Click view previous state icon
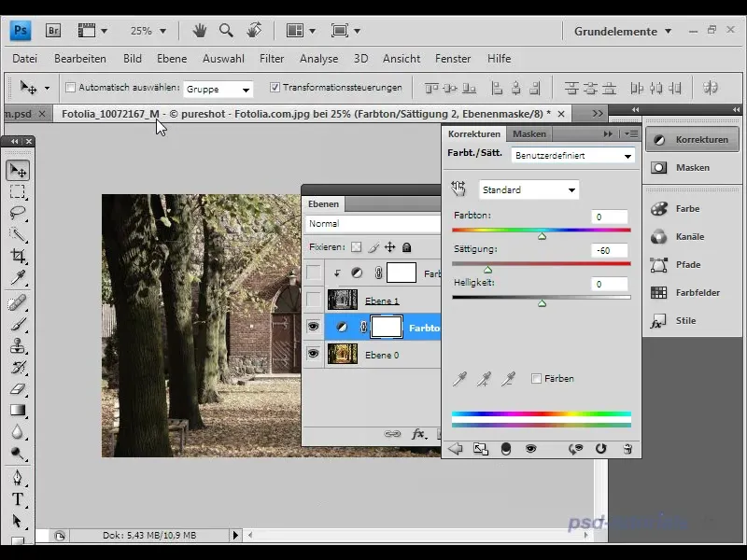Screen dimensions: 747x560 [x=575, y=449]
